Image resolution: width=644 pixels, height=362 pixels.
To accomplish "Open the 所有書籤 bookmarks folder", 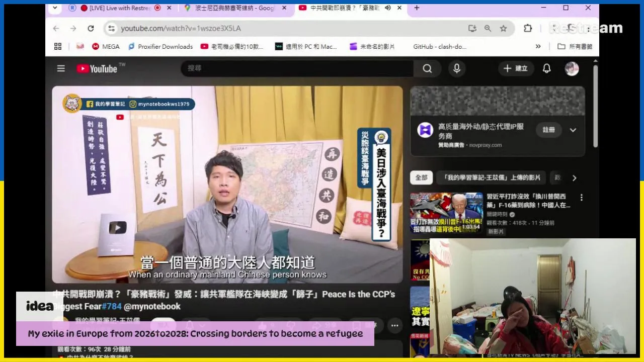I will (x=575, y=46).
